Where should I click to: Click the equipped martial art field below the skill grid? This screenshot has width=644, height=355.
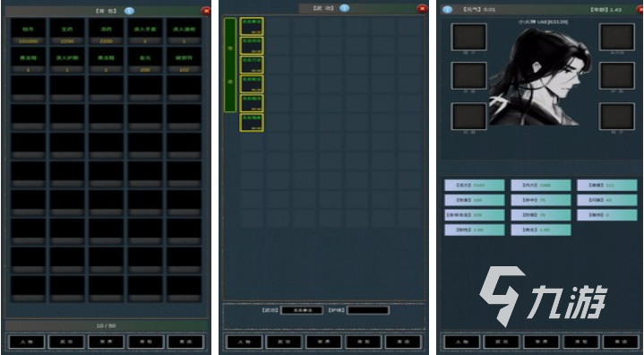tap(302, 310)
